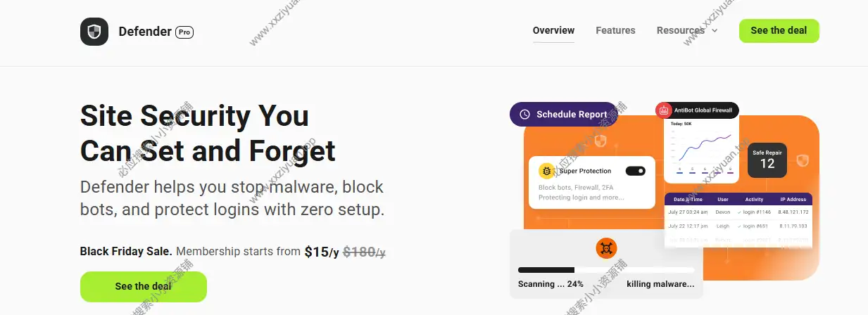
Task: Click the orange skull malware icon
Action: tap(606, 247)
